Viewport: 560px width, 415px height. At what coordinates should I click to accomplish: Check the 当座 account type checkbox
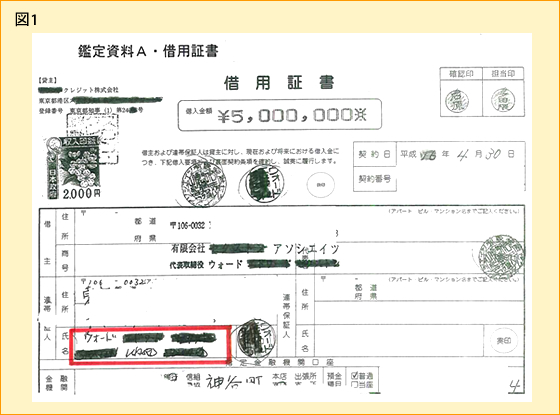click(x=354, y=384)
